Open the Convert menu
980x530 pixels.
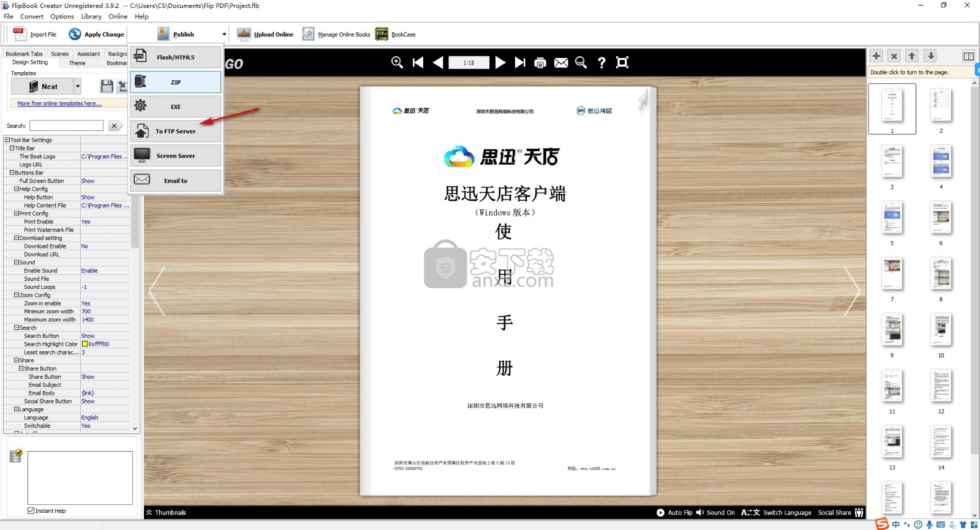tap(32, 17)
